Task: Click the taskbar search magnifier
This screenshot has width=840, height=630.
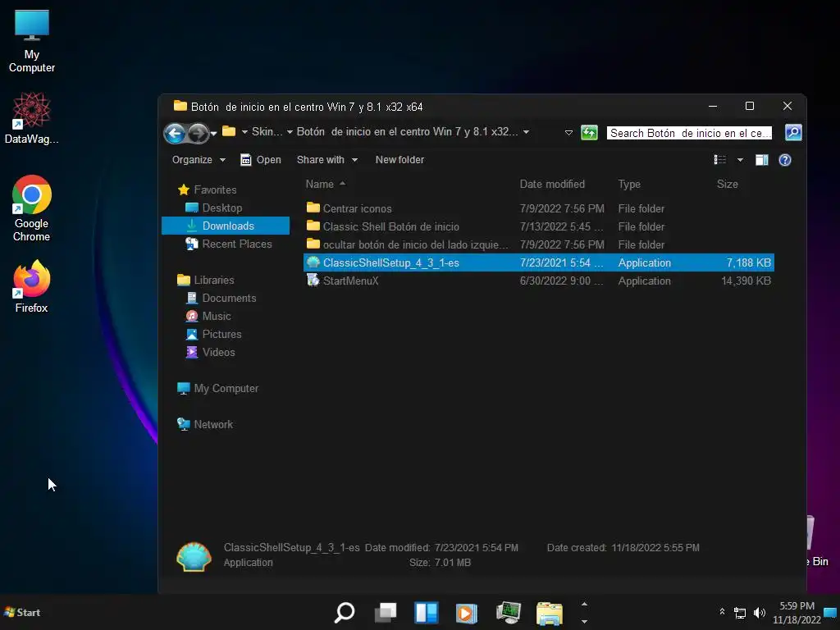Action: [344, 612]
